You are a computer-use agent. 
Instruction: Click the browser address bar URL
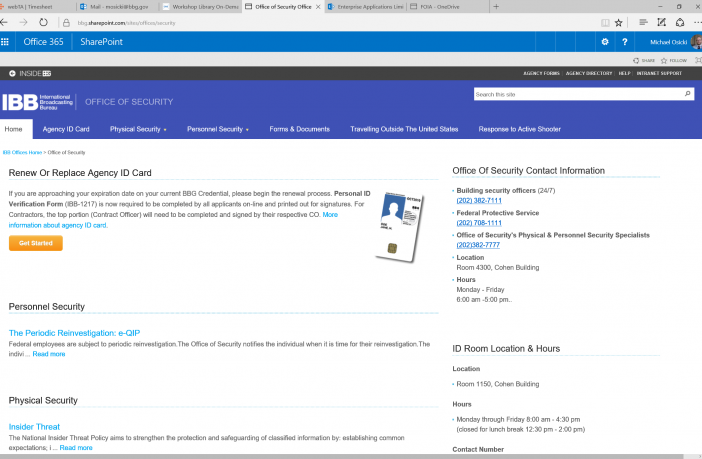127,23
